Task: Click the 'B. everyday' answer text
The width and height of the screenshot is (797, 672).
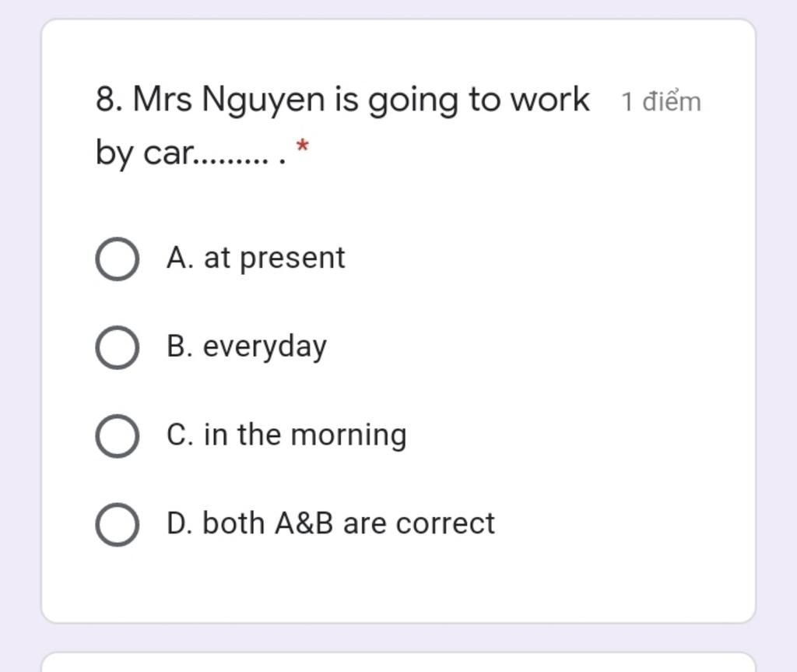Action: [x=247, y=347]
